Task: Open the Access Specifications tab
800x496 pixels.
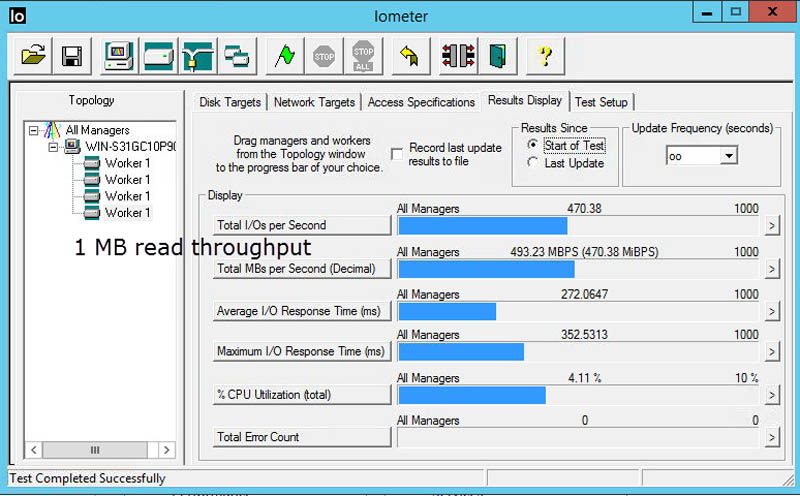Action: 421,103
